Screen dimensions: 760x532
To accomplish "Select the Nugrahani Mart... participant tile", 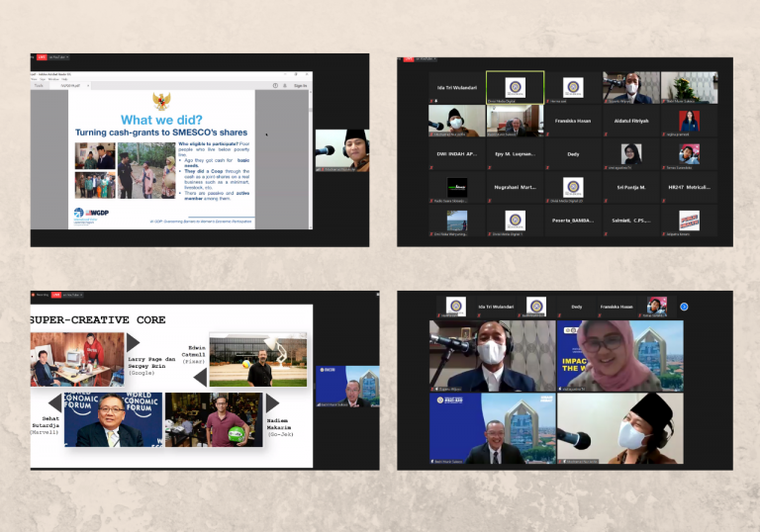I will (x=515, y=187).
